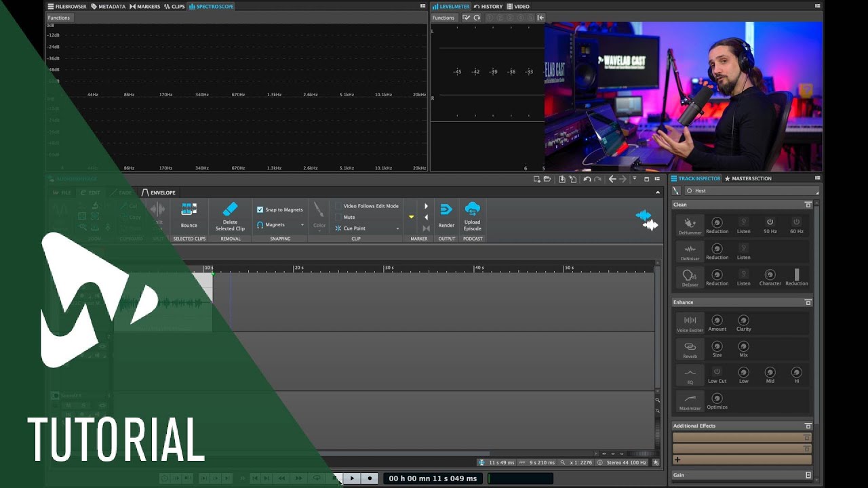Open Spectroscope Functions menu
The image size is (868, 488).
pyautogui.click(x=59, y=18)
